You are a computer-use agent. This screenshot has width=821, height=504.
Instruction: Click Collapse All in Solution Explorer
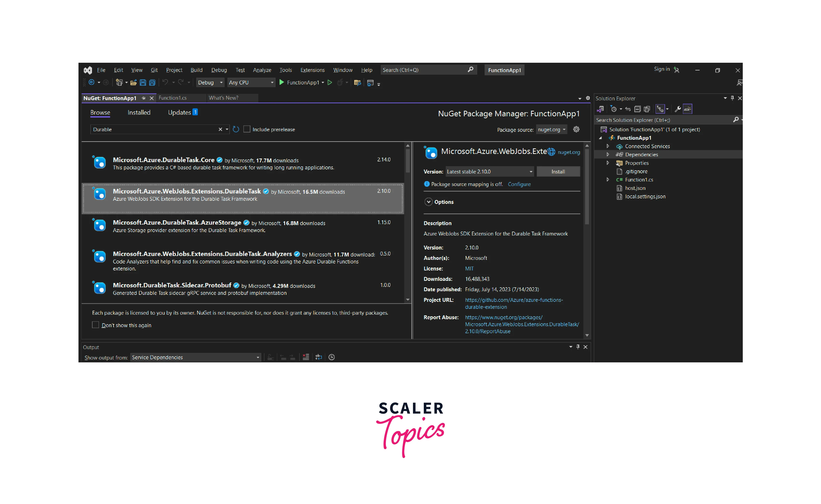coord(637,109)
